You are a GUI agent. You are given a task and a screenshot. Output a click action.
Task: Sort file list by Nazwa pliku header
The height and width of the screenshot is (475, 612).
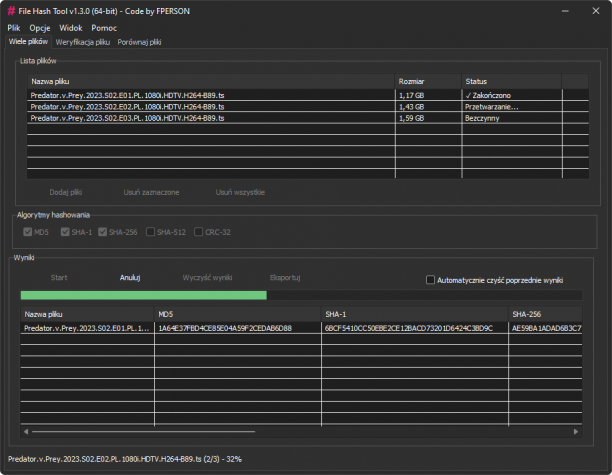coord(211,81)
